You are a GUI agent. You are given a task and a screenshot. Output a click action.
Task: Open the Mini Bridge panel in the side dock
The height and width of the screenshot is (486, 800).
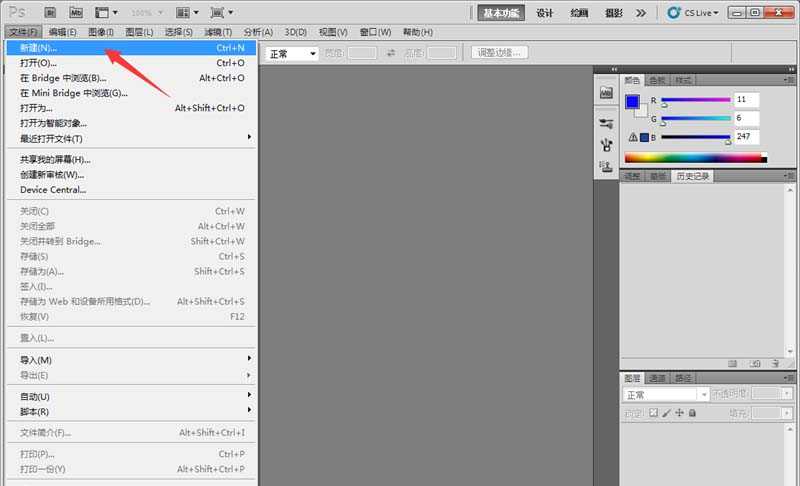pos(606,91)
